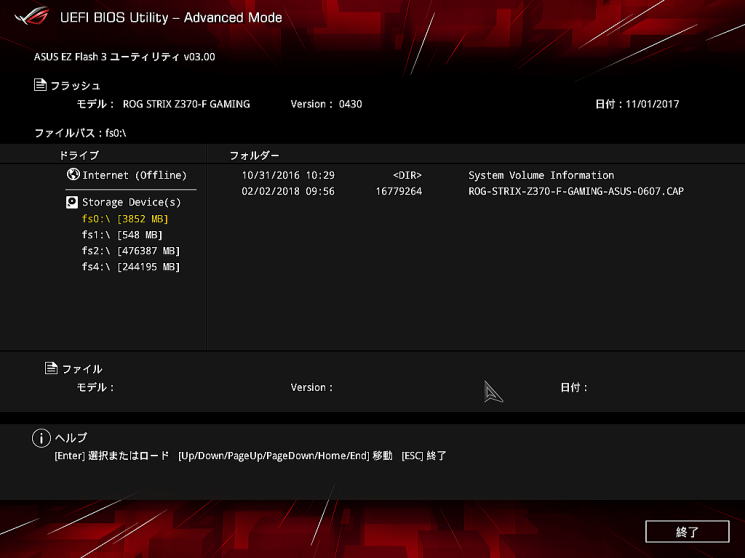Select the fs2:\ [476387 MB] drive

point(131,250)
